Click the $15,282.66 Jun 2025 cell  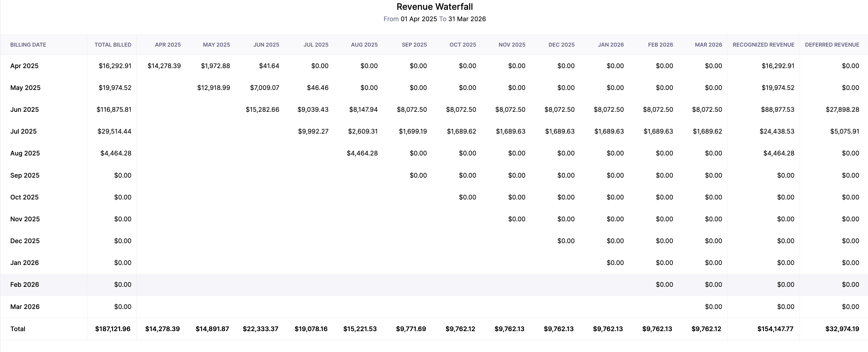click(x=262, y=110)
